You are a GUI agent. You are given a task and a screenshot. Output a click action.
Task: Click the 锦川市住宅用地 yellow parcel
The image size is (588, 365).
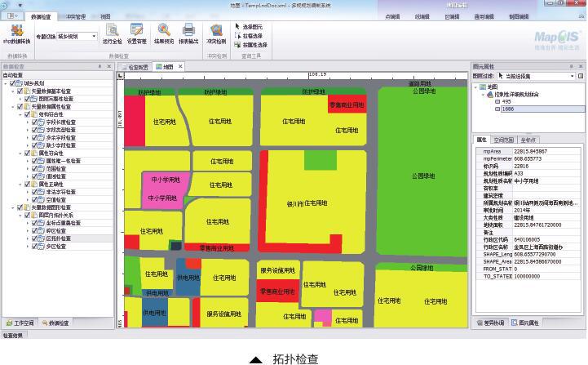click(x=307, y=203)
